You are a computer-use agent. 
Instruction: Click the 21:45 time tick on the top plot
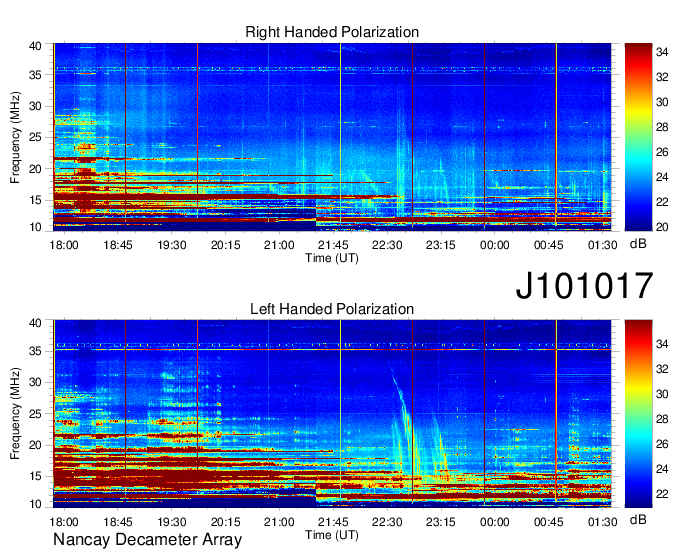(x=333, y=245)
